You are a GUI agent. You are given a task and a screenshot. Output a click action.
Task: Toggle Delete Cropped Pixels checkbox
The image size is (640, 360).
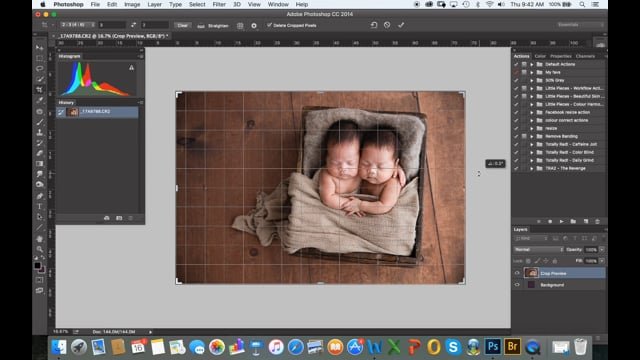click(x=269, y=25)
